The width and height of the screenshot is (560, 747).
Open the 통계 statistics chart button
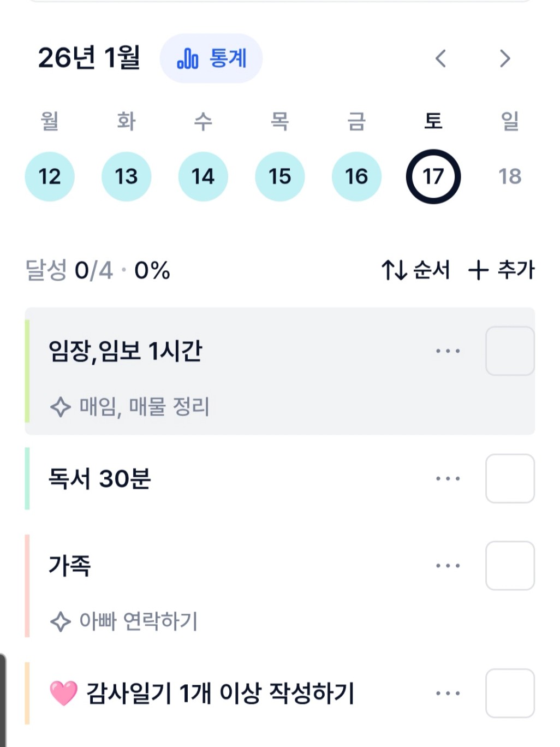(x=211, y=58)
